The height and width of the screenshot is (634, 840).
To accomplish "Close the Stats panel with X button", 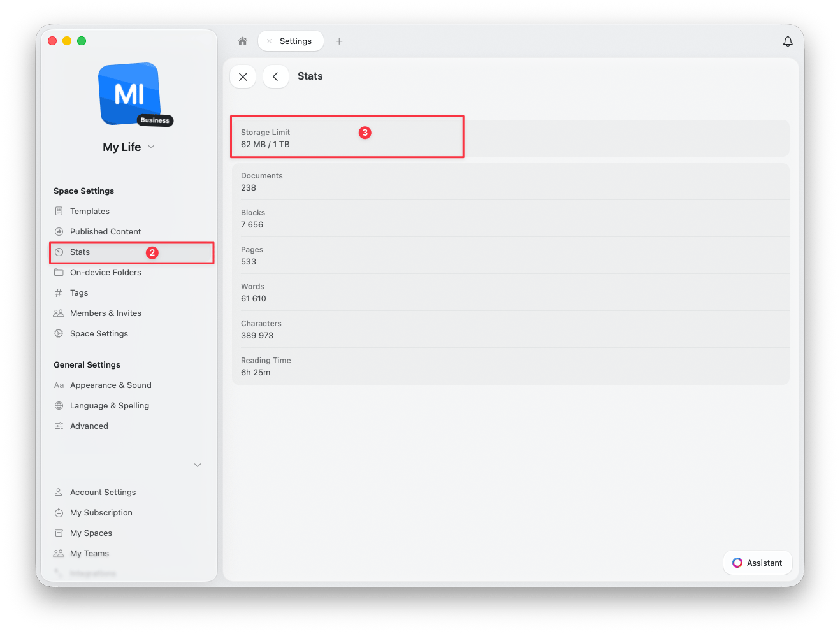I will pos(243,76).
